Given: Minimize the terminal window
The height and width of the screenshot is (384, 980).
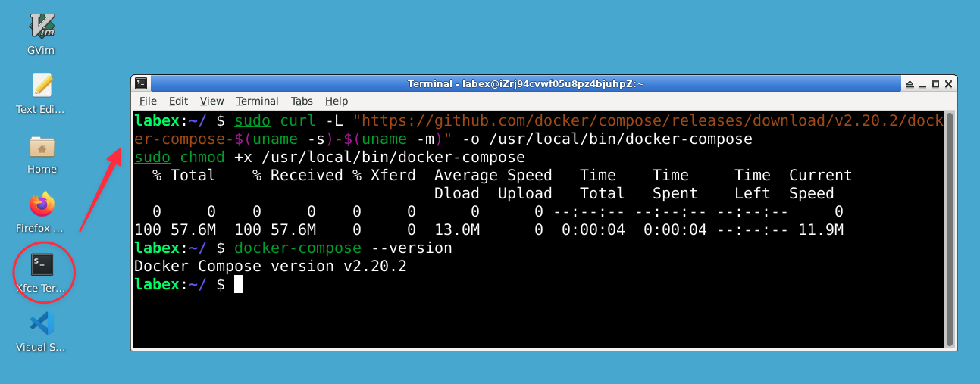Looking at the screenshot, I should 922,83.
